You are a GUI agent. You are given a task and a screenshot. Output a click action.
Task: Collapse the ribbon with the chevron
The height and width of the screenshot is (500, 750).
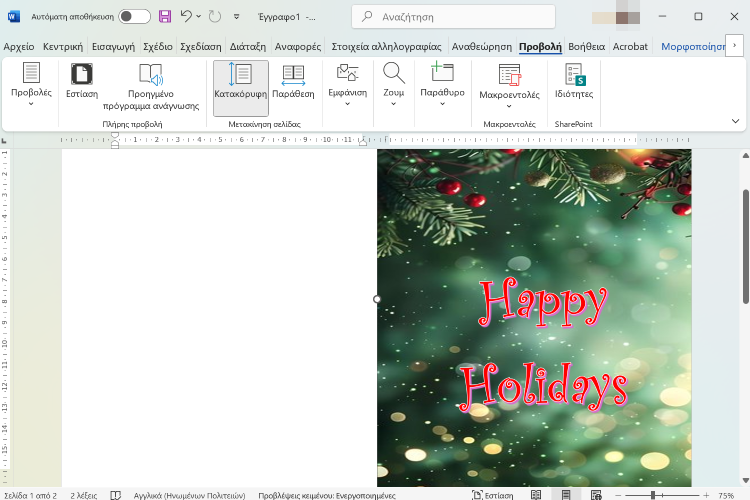736,121
